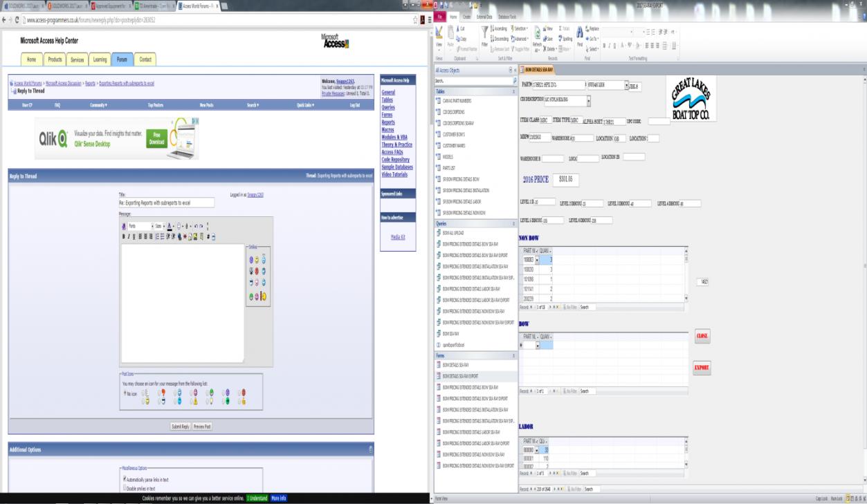Viewport: 867px width, 504px height.
Task: Toggle Automatically parse links in text
Action: click(x=124, y=479)
